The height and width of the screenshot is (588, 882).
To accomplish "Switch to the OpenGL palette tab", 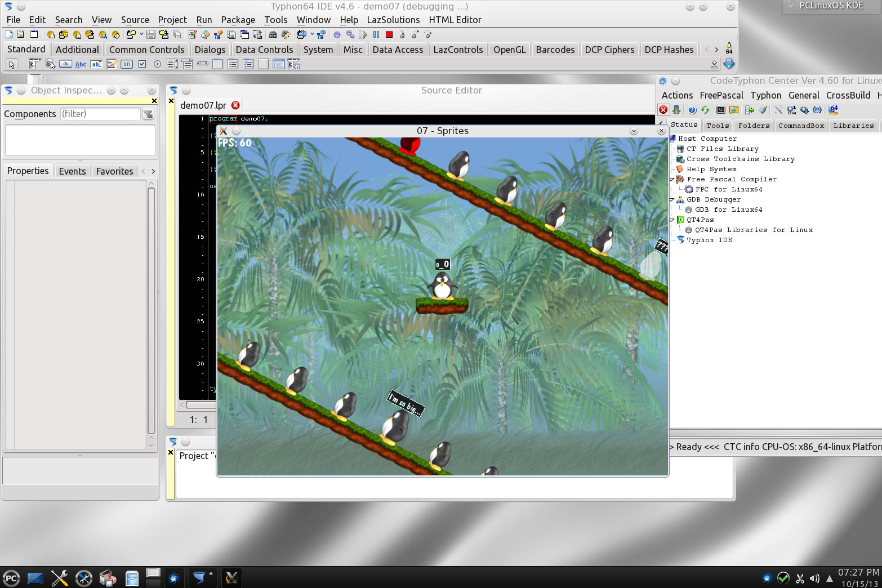I will tap(509, 50).
